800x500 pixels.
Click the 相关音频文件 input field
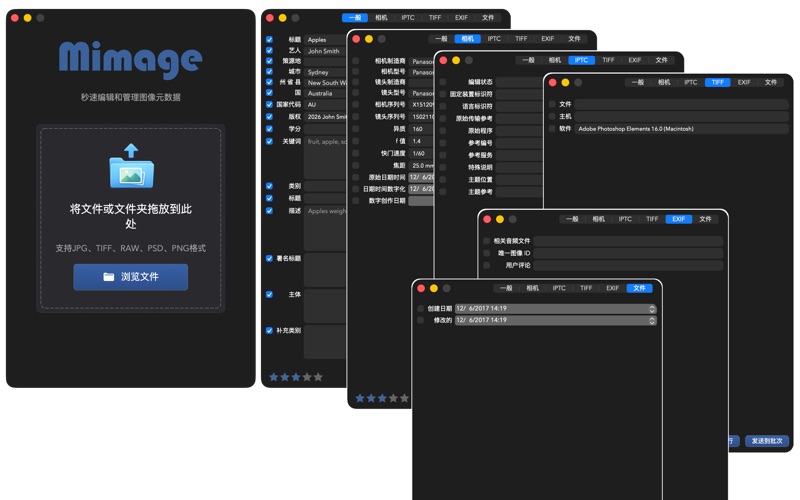click(x=629, y=241)
